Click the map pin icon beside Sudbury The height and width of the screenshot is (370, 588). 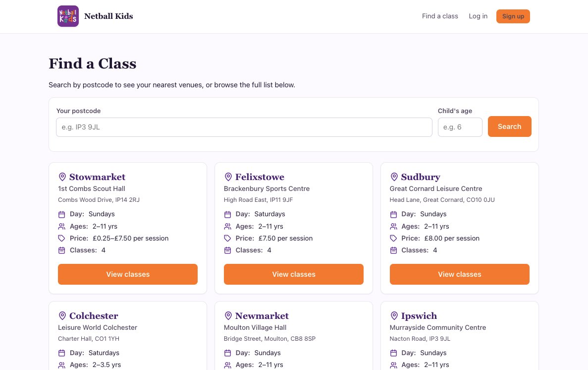[x=394, y=177]
